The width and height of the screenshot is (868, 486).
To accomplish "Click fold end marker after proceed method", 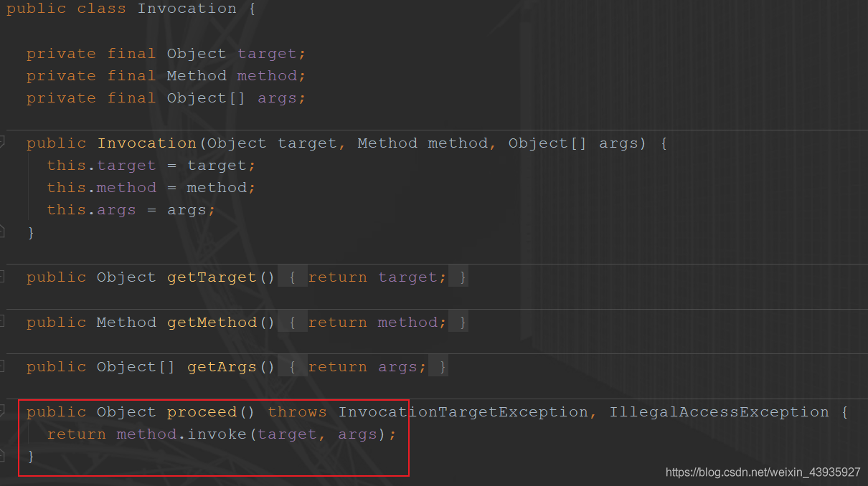I will (x=3, y=454).
